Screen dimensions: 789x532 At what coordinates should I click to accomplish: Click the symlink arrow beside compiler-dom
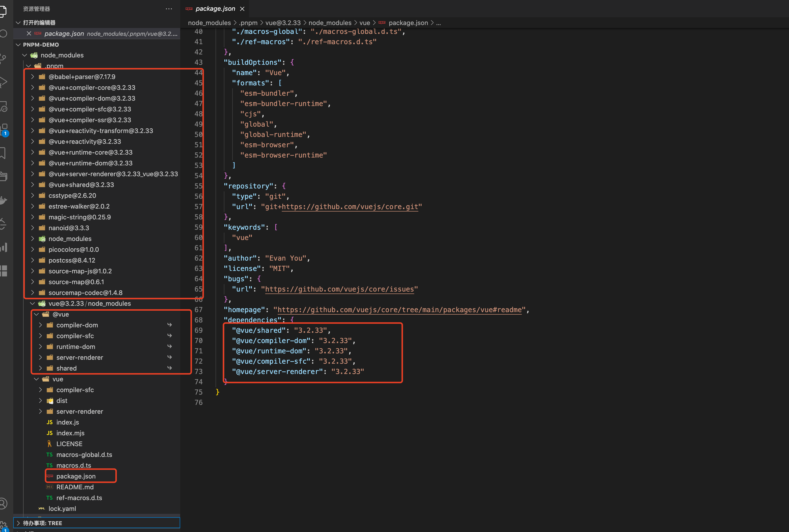click(169, 325)
